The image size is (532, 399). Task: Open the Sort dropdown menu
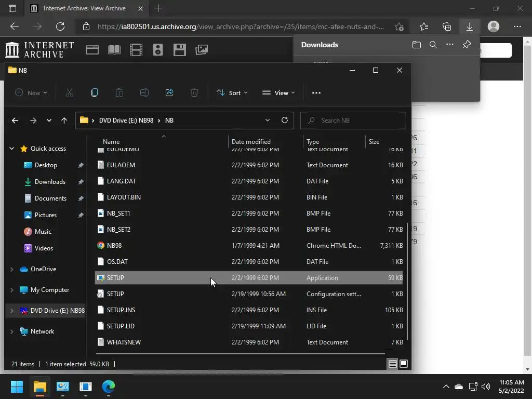click(232, 92)
